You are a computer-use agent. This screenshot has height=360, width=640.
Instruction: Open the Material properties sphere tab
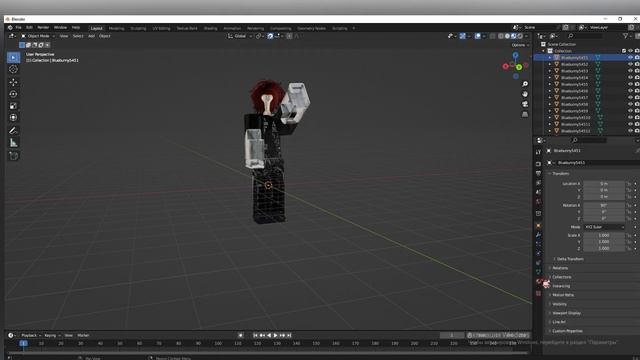pos(538,282)
